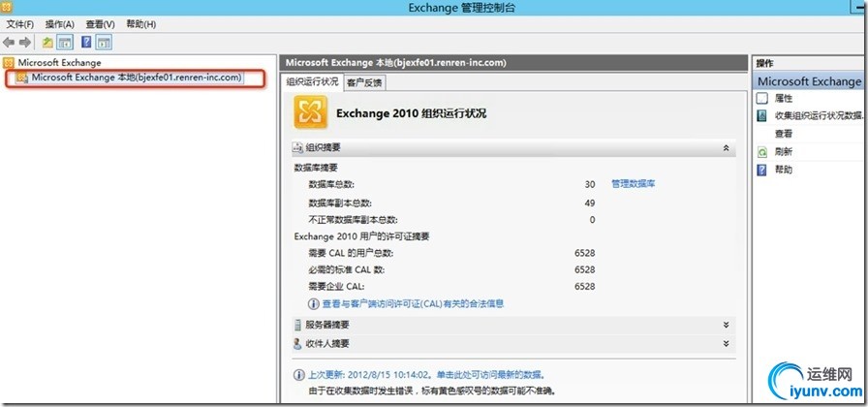Open the 帮助(H) menu
Screen dimensions: 868x407
141,24
